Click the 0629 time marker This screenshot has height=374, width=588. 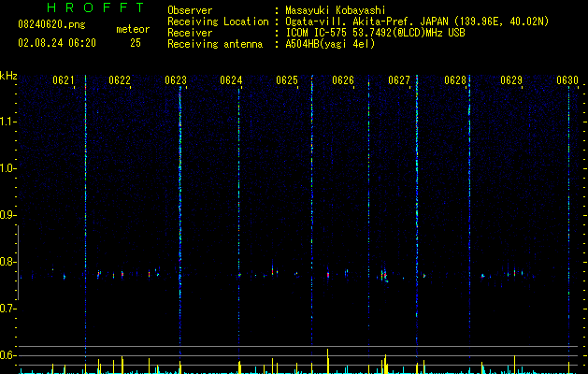pyautogui.click(x=511, y=80)
